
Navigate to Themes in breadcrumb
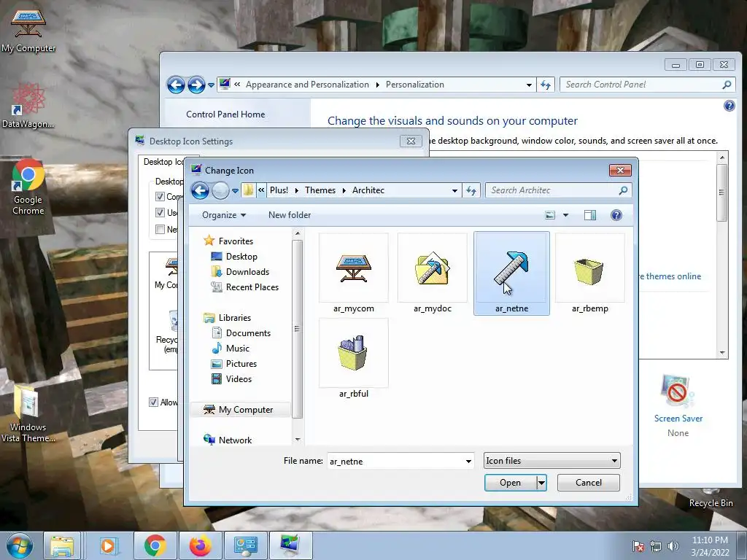[320, 190]
